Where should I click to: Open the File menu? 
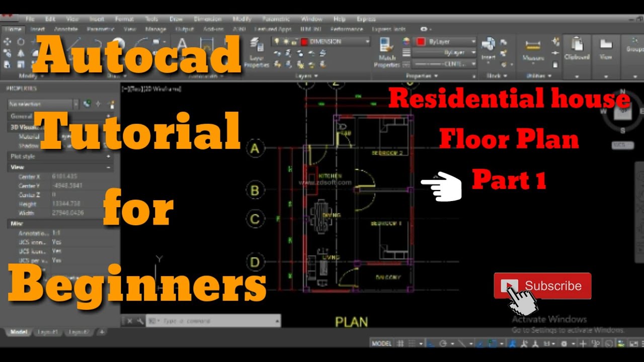click(30, 19)
